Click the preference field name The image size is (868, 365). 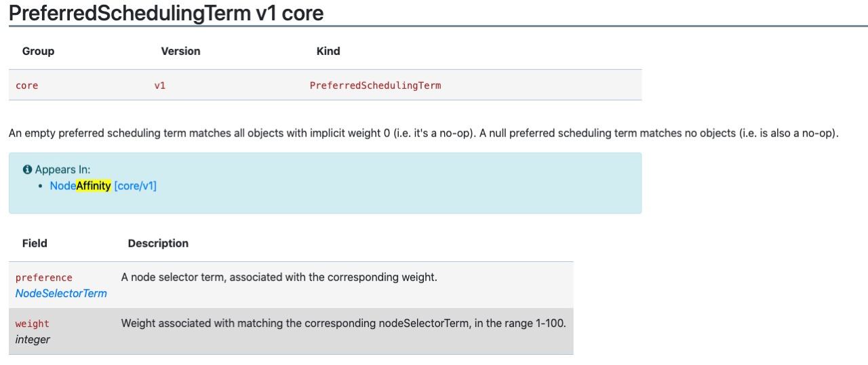click(43, 277)
